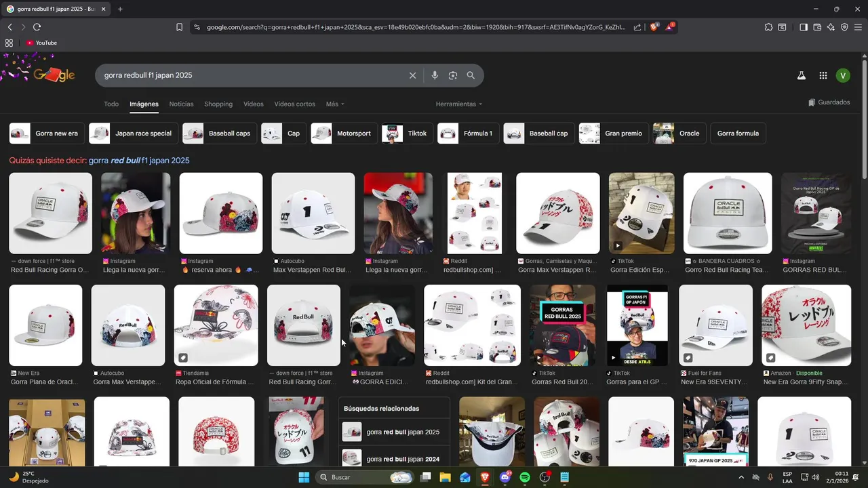868x488 pixels.
Task: Filter by Gorra new era chip
Action: click(47, 134)
